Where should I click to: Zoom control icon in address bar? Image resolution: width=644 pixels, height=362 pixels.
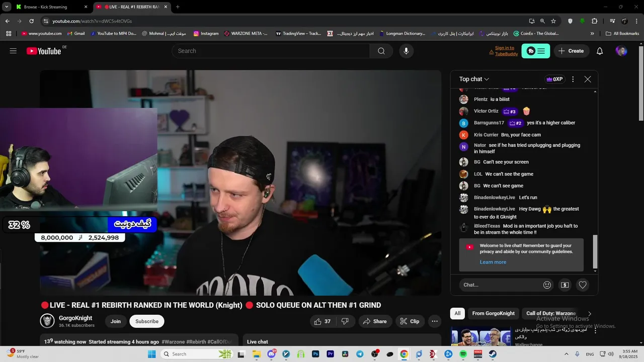pos(542,21)
